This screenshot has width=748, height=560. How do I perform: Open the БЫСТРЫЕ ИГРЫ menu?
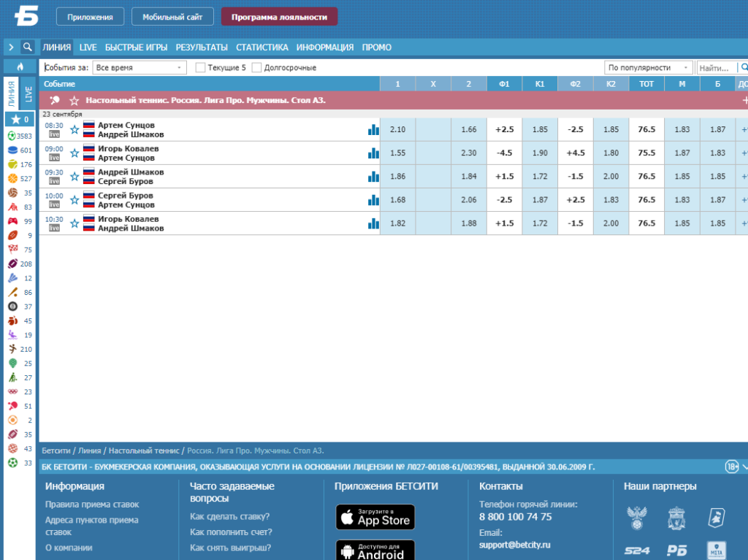point(136,47)
